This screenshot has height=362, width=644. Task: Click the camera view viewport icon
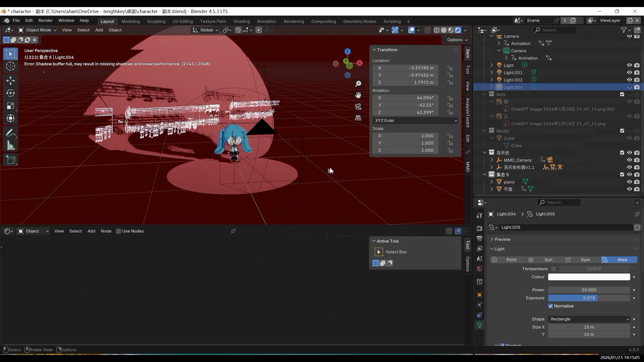(x=358, y=107)
